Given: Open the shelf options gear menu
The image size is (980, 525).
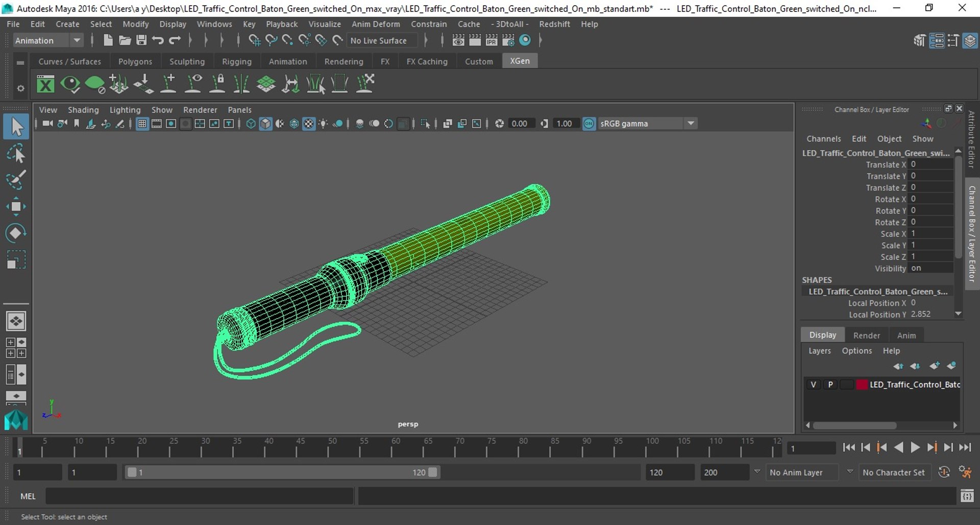Looking at the screenshot, I should (x=20, y=88).
